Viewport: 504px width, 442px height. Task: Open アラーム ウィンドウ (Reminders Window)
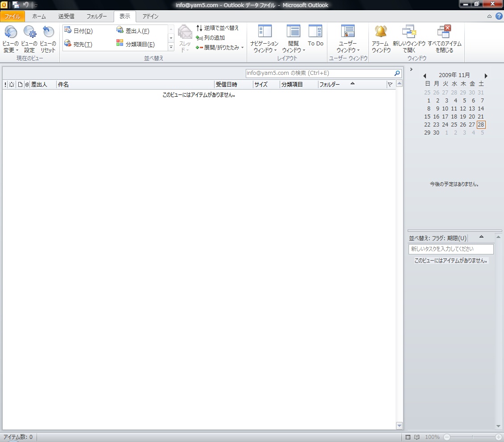tap(381, 39)
